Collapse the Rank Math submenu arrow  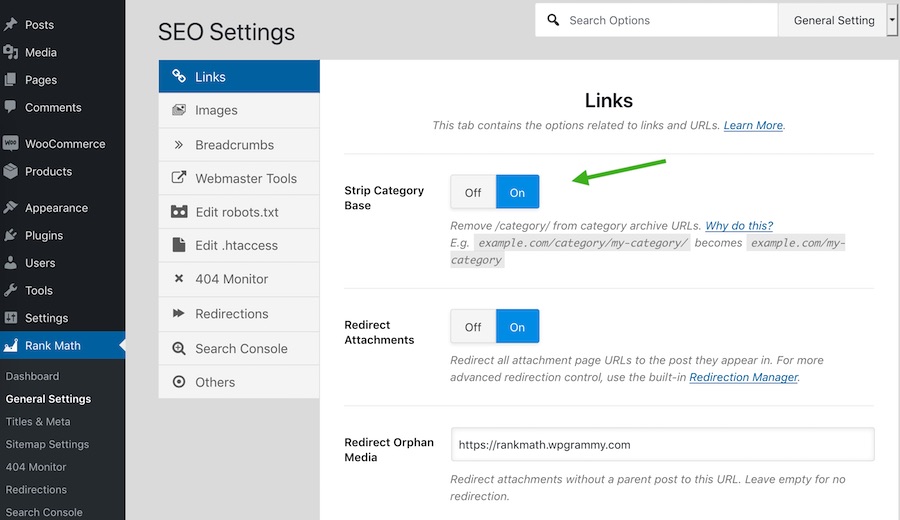click(121, 346)
